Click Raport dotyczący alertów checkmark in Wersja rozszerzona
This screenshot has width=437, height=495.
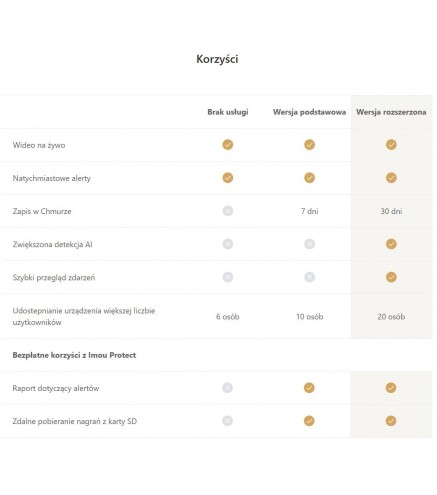pos(391,388)
